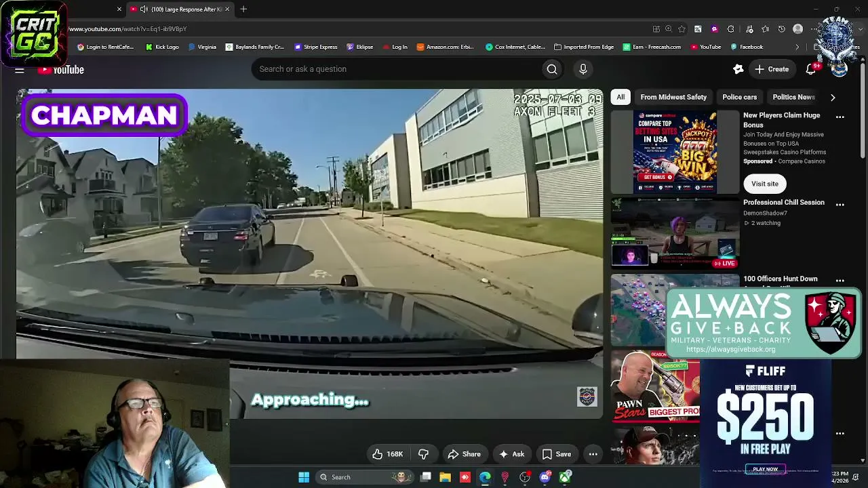
Task: Open the Eklipse bookmark
Action: pyautogui.click(x=360, y=47)
